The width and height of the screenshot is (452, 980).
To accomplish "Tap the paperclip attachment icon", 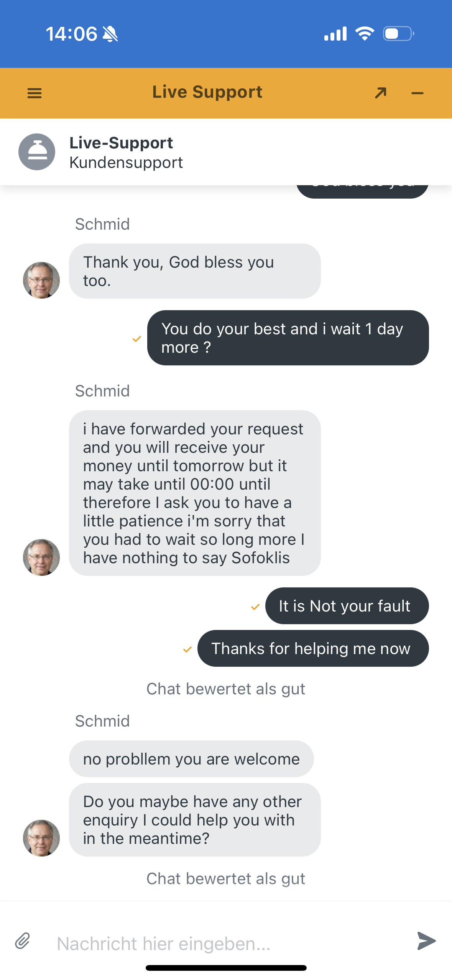I will (23, 941).
